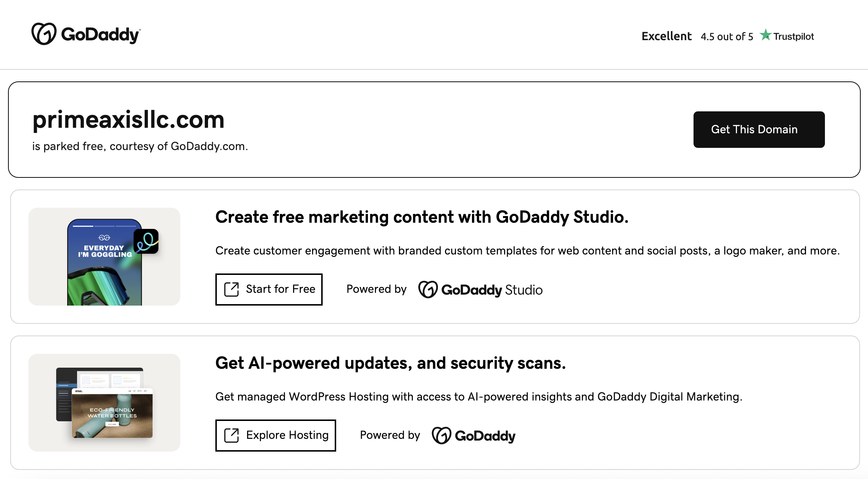Viewport: 868px width, 479px height.
Task: Click heart icon beside Explore Hosting's Powered by
Action: tap(441, 435)
